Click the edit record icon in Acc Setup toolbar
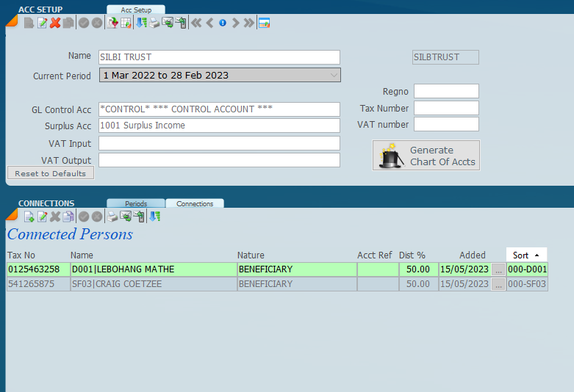Viewport: 574px width, 392px height. coord(43,23)
